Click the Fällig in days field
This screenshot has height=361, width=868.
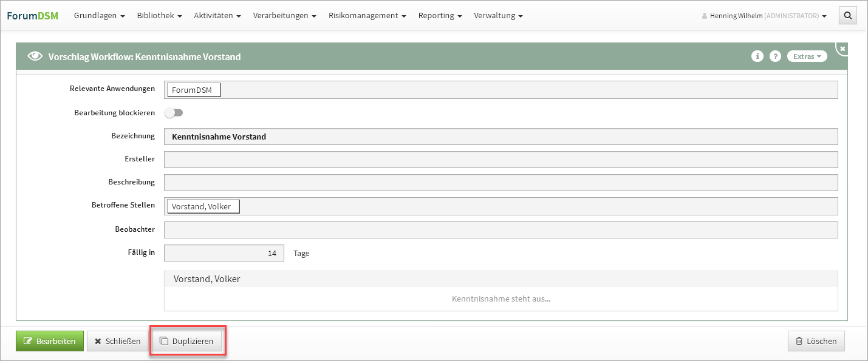(x=224, y=253)
